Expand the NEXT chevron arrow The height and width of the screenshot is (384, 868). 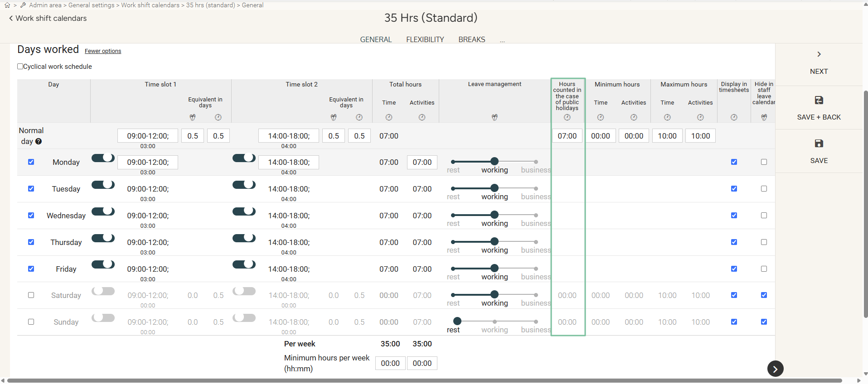pyautogui.click(x=819, y=54)
